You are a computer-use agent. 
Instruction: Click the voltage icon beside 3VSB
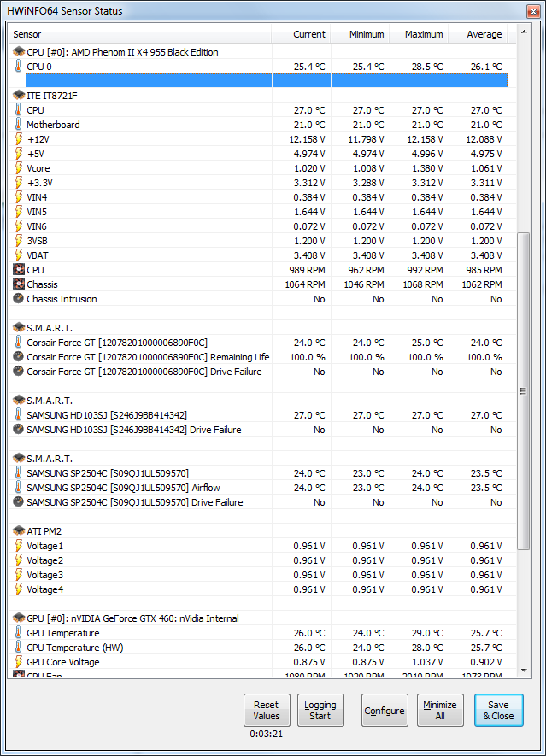tap(18, 240)
